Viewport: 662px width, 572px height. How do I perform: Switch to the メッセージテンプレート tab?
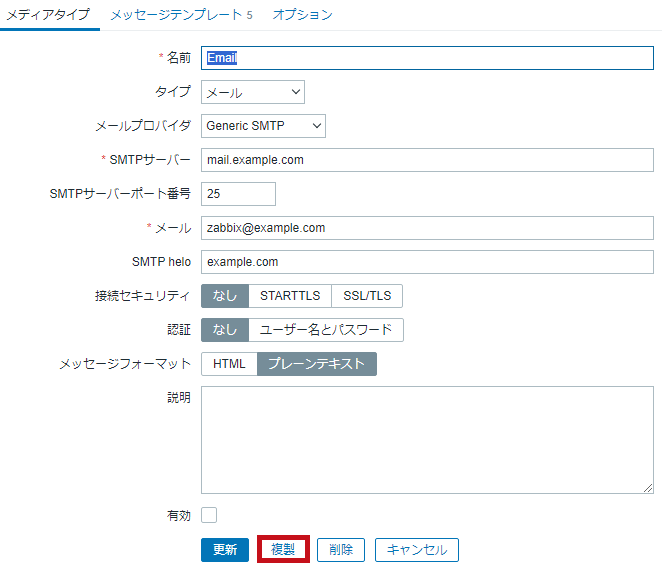(x=181, y=15)
